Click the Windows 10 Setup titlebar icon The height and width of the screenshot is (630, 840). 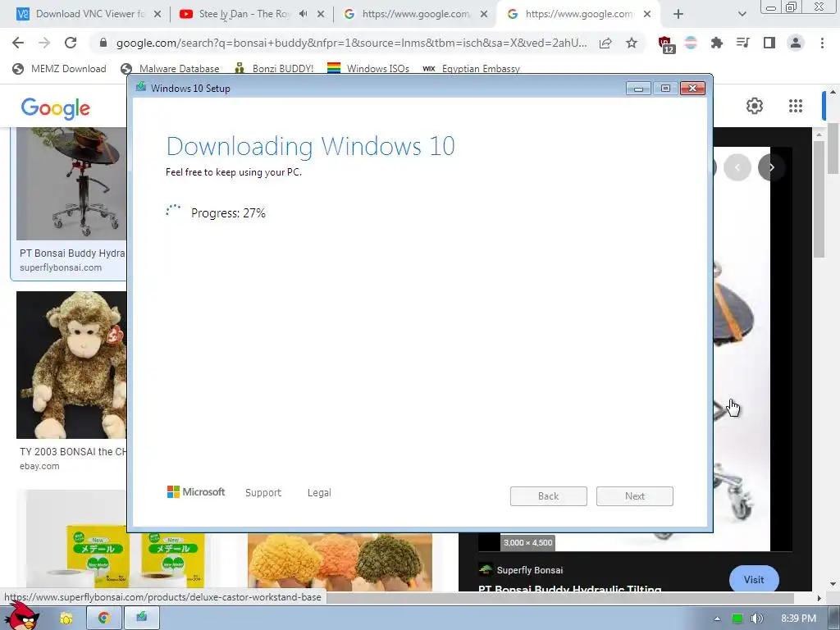click(x=141, y=87)
